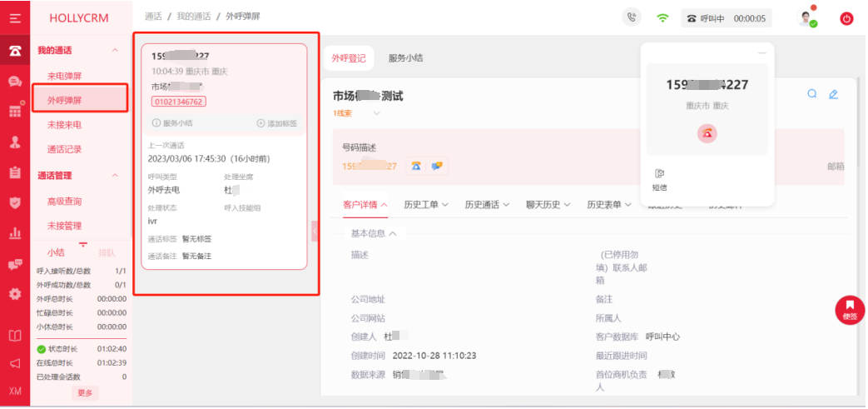
Task: Click the ivr processing status value
Action: (x=153, y=221)
